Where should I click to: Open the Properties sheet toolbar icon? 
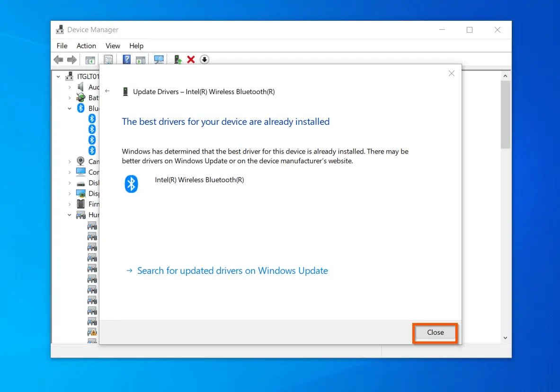pyautogui.click(x=108, y=60)
